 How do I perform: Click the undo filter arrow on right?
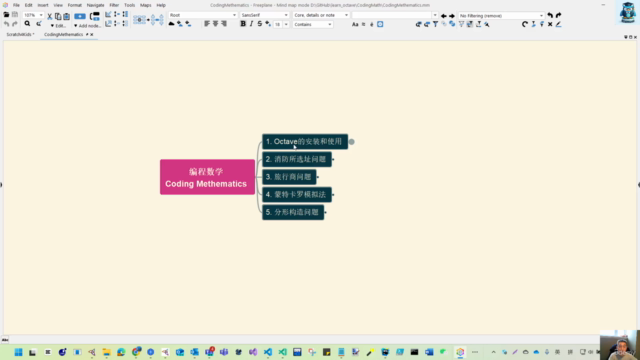[x=550, y=15]
